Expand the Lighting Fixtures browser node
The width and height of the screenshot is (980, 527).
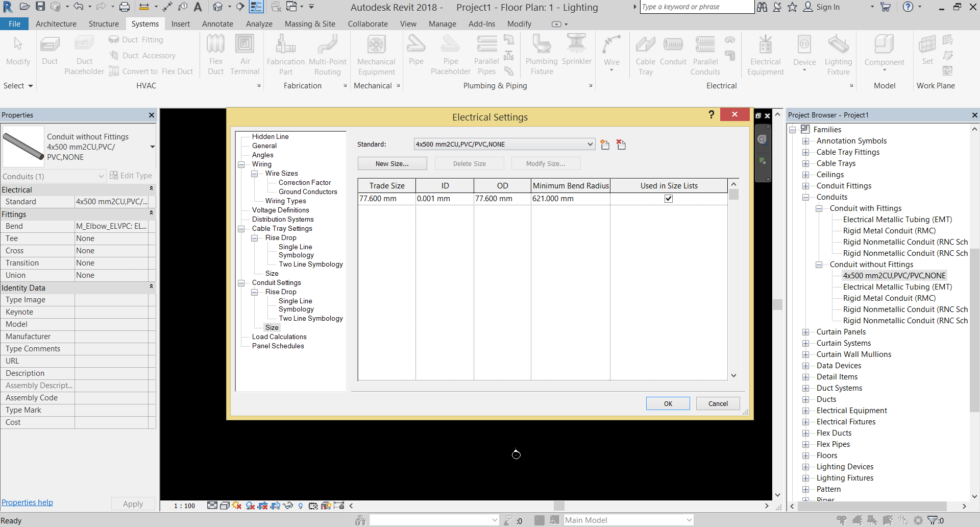tap(806, 478)
